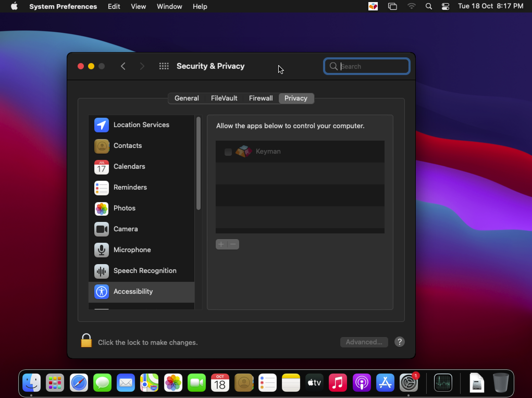Click the help question mark button
The image size is (532, 398).
pyautogui.click(x=399, y=342)
